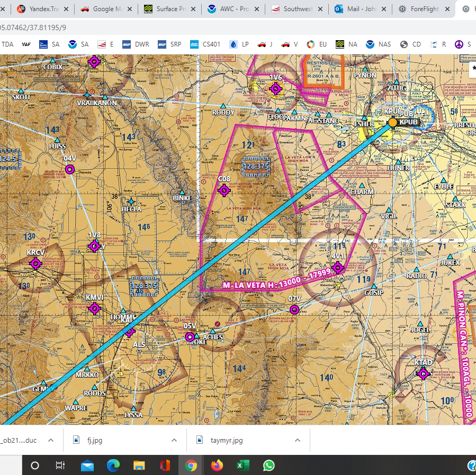
Task: Click the 1V8 airport symbol
Action: tap(95, 245)
